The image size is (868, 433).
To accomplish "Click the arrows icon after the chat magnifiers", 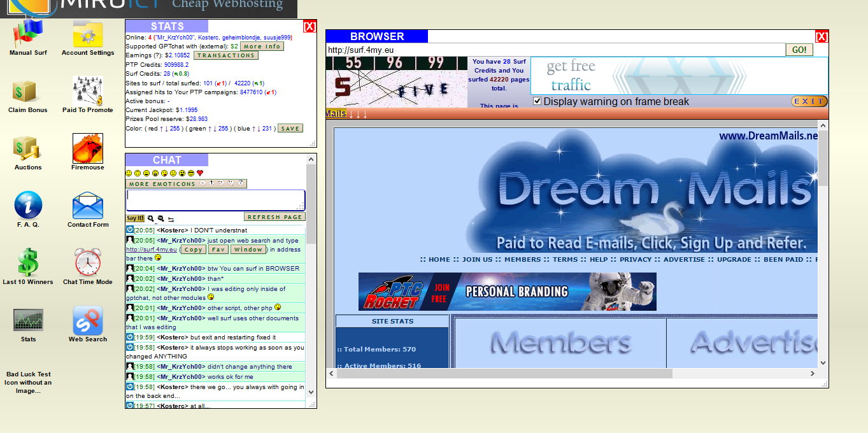I will pos(171,218).
